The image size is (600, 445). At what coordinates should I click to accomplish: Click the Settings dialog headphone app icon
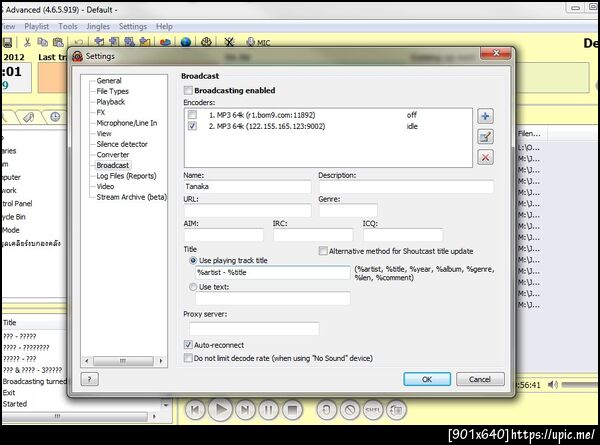78,56
